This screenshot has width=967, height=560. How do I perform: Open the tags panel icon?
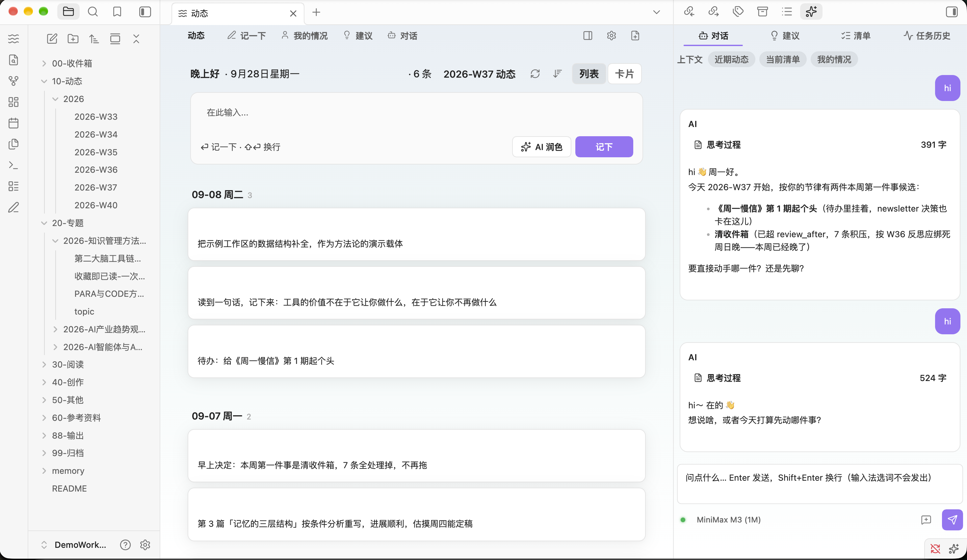pyautogui.click(x=738, y=12)
